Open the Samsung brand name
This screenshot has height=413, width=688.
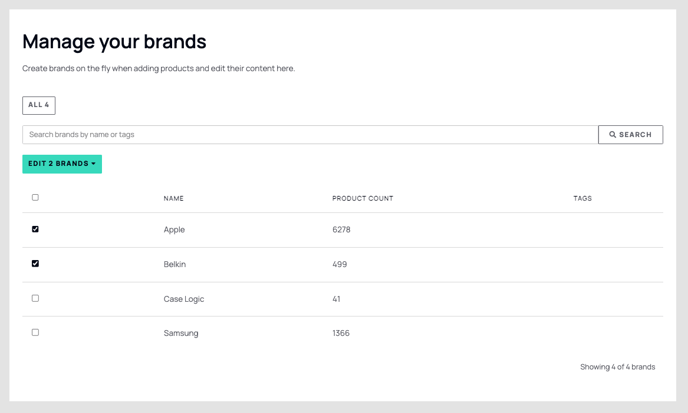point(181,333)
